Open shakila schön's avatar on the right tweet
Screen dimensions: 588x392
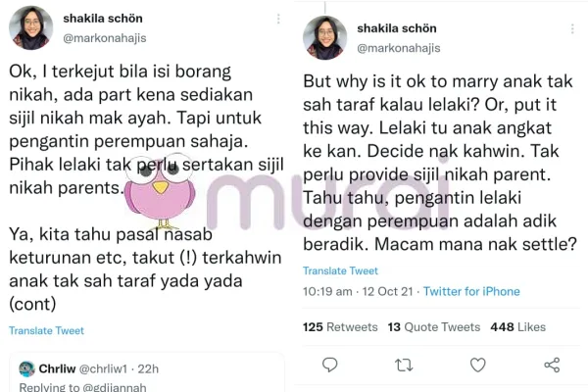(x=324, y=37)
